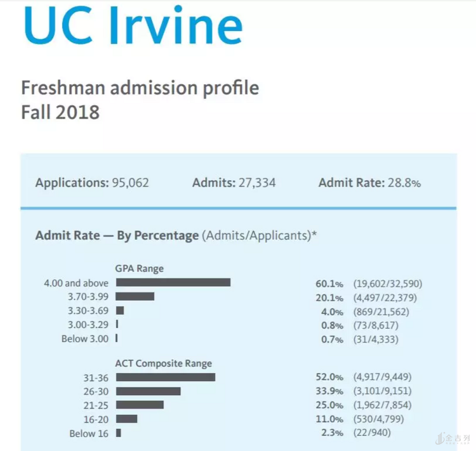Select the GPA Range label
The image size is (476, 451).
(x=139, y=268)
